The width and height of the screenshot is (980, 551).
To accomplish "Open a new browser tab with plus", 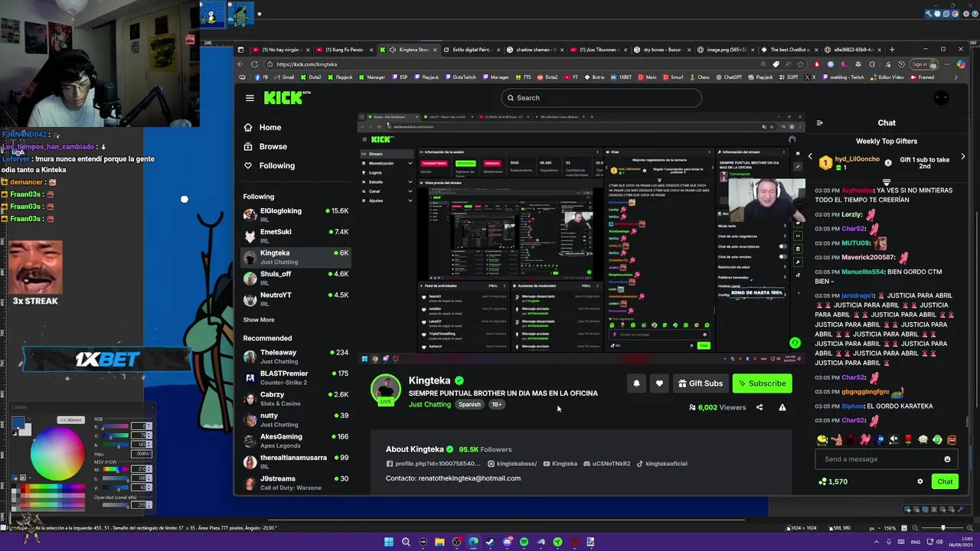I will [891, 50].
